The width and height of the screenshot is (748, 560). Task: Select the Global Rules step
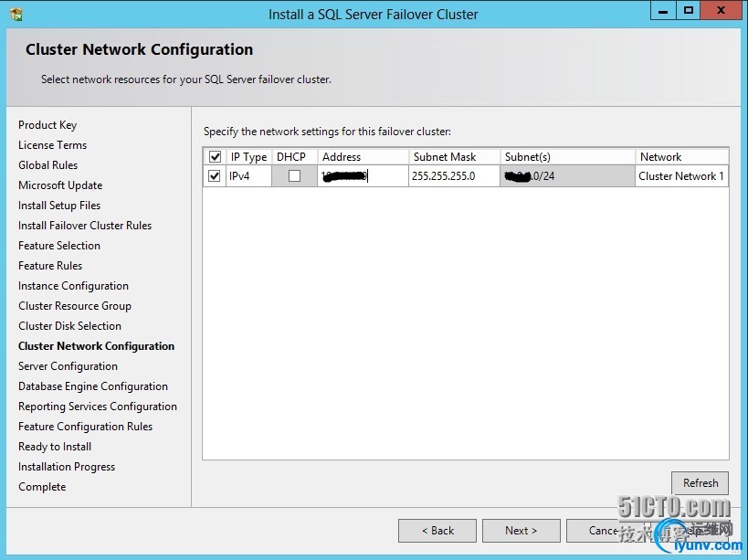pos(47,165)
